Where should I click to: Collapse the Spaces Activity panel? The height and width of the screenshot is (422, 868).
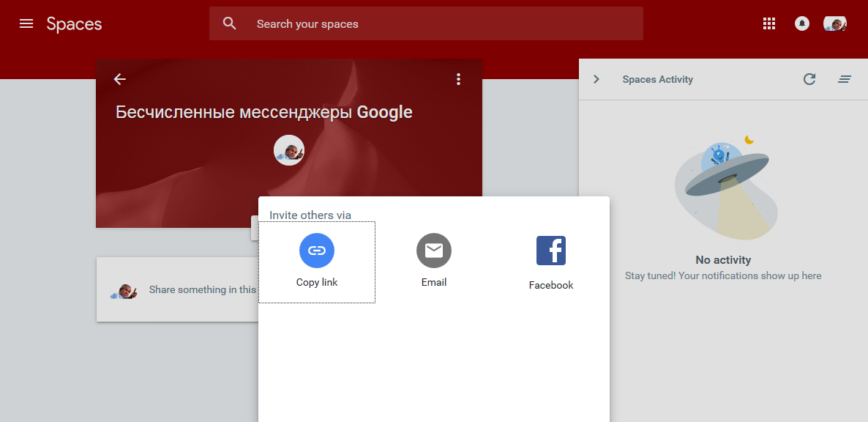click(596, 79)
